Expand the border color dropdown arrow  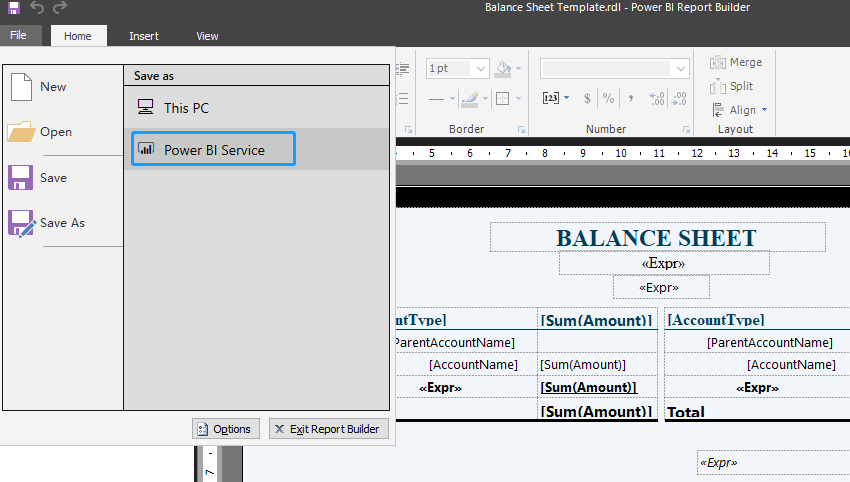pyautogui.click(x=485, y=99)
